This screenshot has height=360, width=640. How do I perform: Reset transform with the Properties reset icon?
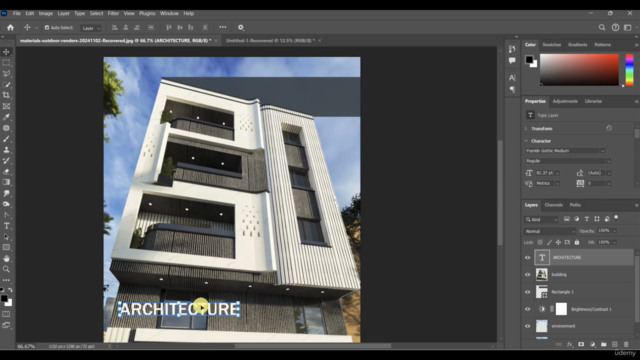(609, 128)
